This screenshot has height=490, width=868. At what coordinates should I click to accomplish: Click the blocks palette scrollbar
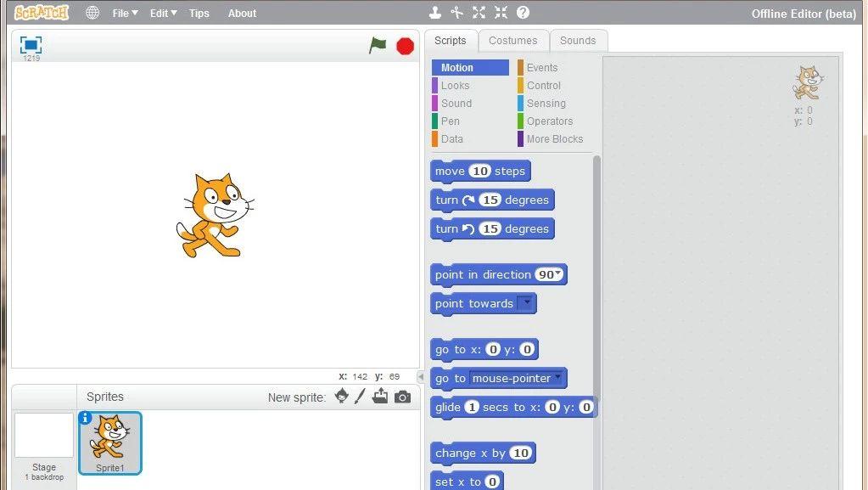tap(596, 277)
